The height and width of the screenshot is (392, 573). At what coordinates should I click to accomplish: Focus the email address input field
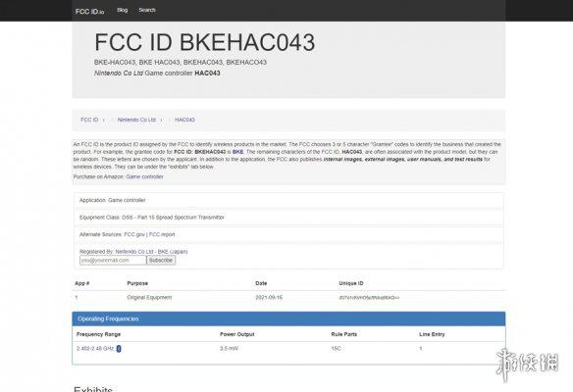pos(113,261)
